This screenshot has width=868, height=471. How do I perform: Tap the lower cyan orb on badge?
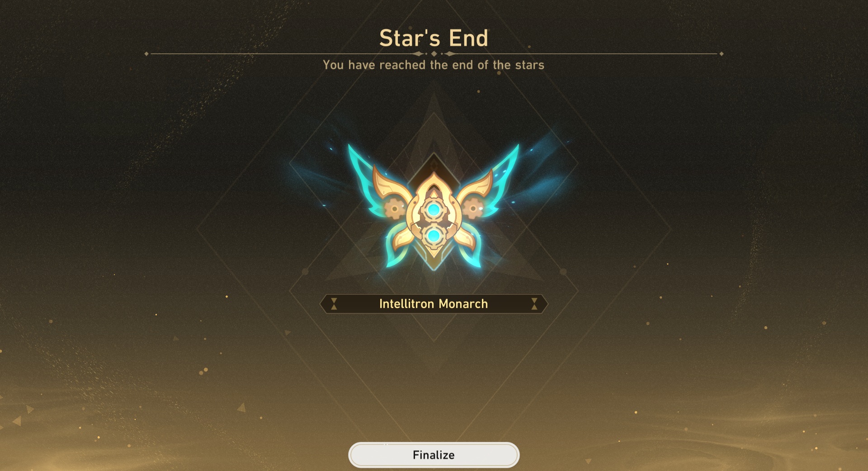434,235
